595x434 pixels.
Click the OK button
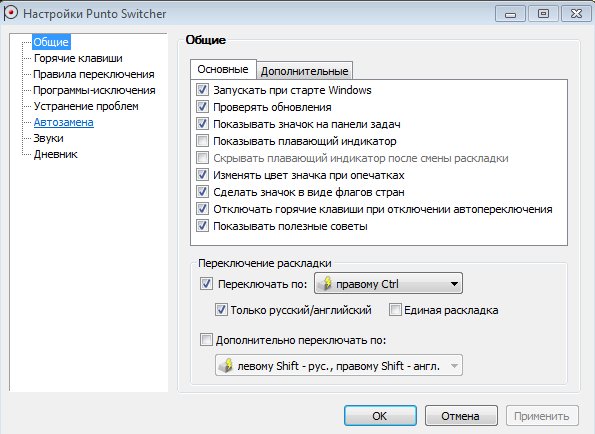click(380, 416)
